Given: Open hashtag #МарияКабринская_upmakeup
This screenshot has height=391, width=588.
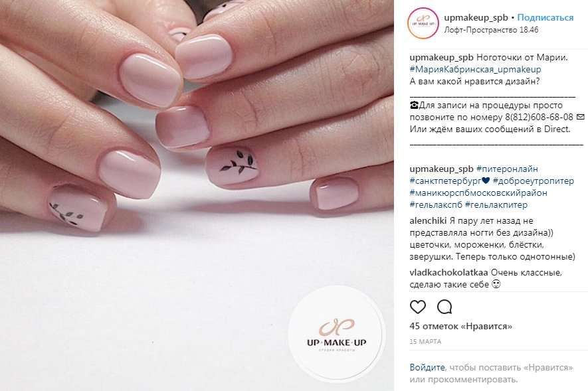Looking at the screenshot, I should [x=476, y=69].
